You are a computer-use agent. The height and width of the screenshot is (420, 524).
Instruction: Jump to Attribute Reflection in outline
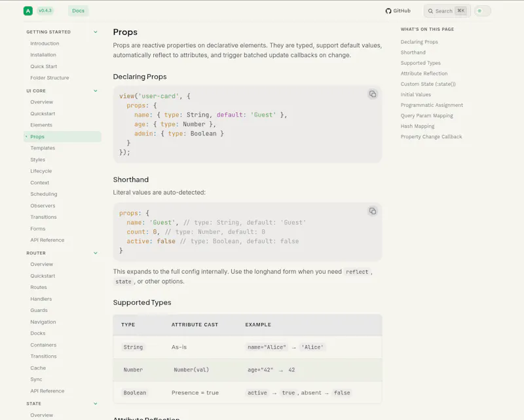424,73
